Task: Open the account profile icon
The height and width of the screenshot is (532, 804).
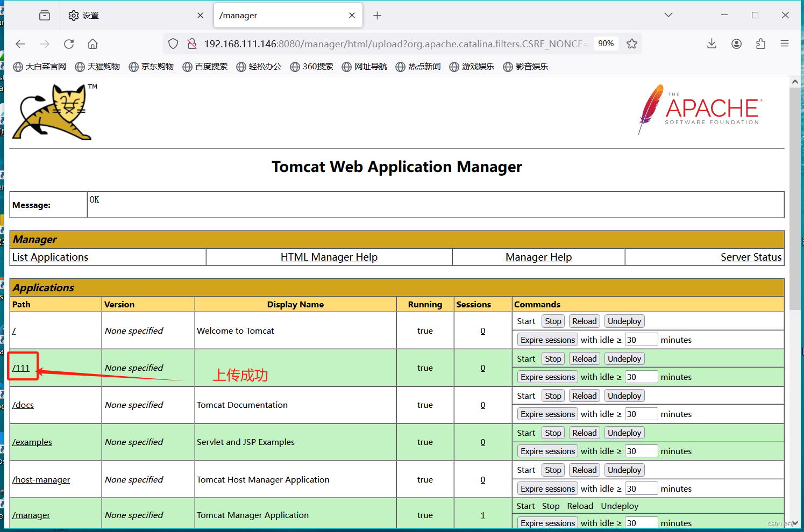Action: (736, 44)
